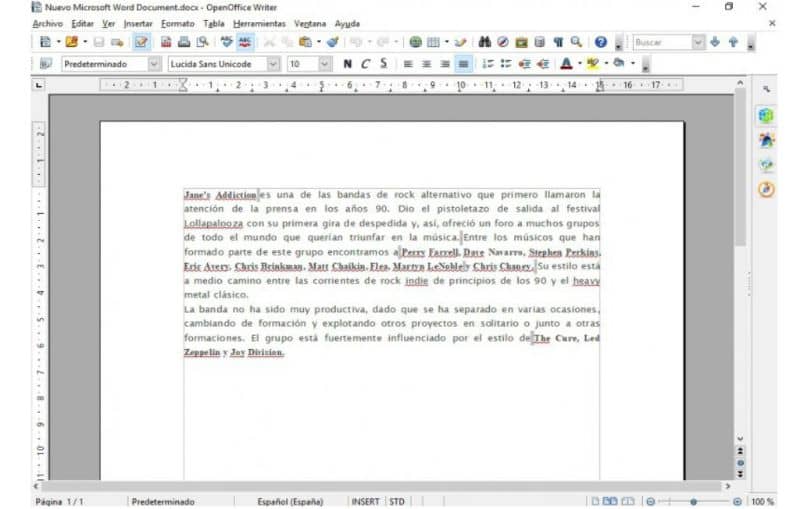
Task: Open the Insertar menu
Action: point(138,23)
